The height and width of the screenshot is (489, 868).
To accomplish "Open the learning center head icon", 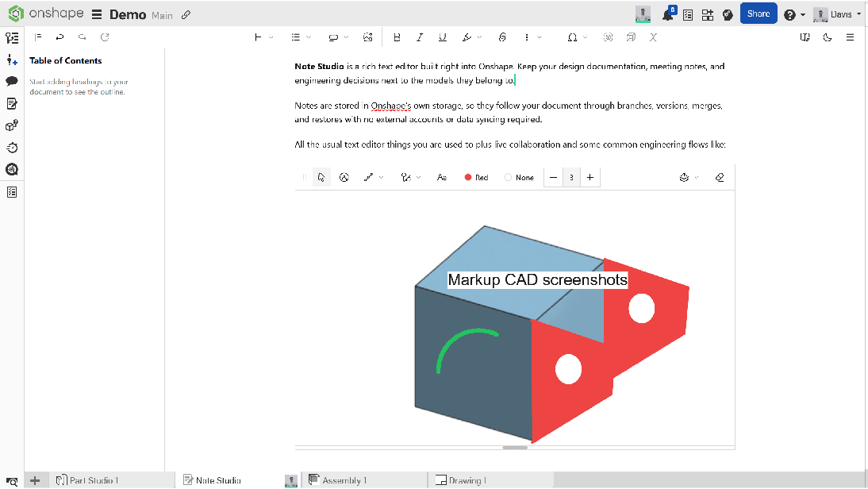I will pyautogui.click(x=728, y=15).
